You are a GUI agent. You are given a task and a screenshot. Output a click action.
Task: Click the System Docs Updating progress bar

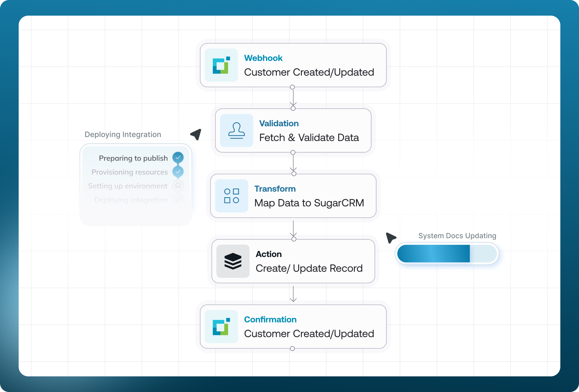click(447, 254)
